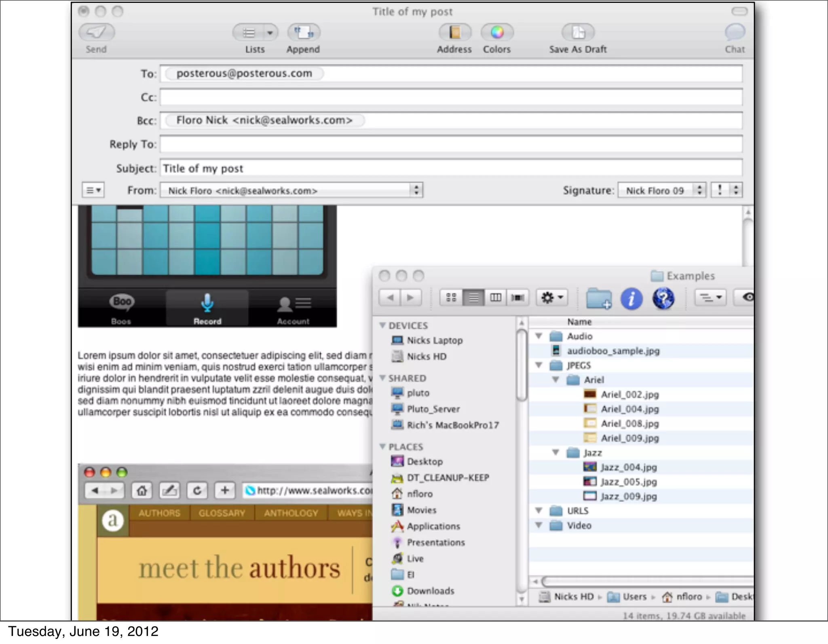Select the Jazz_005.jpg file

628,482
